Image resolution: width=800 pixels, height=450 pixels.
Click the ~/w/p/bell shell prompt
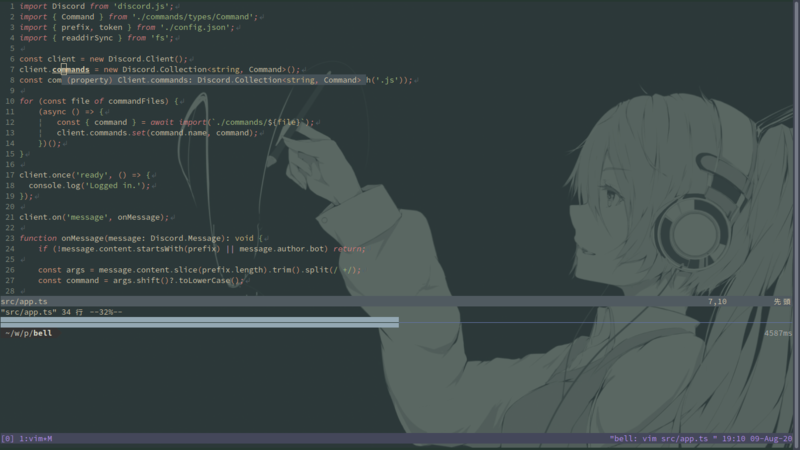click(x=29, y=333)
